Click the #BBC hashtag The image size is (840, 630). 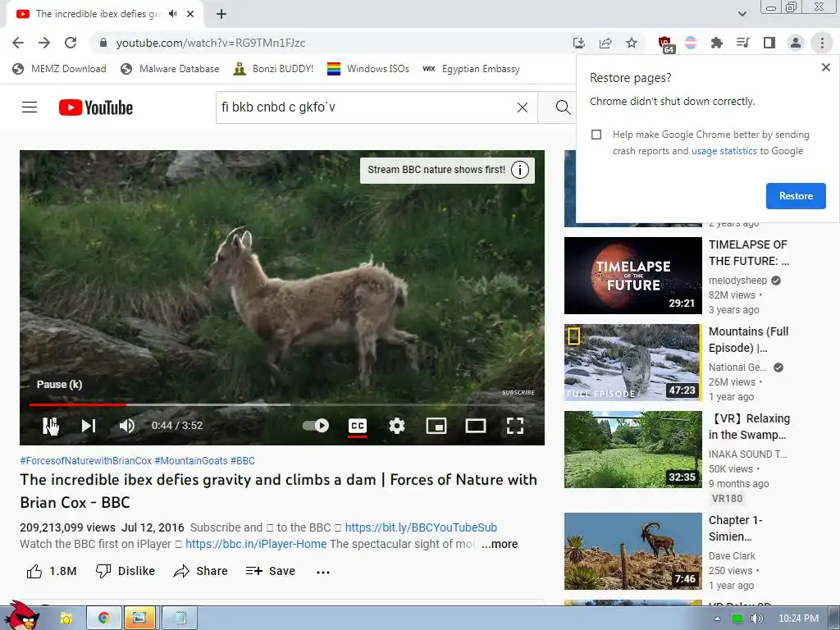coord(243,461)
